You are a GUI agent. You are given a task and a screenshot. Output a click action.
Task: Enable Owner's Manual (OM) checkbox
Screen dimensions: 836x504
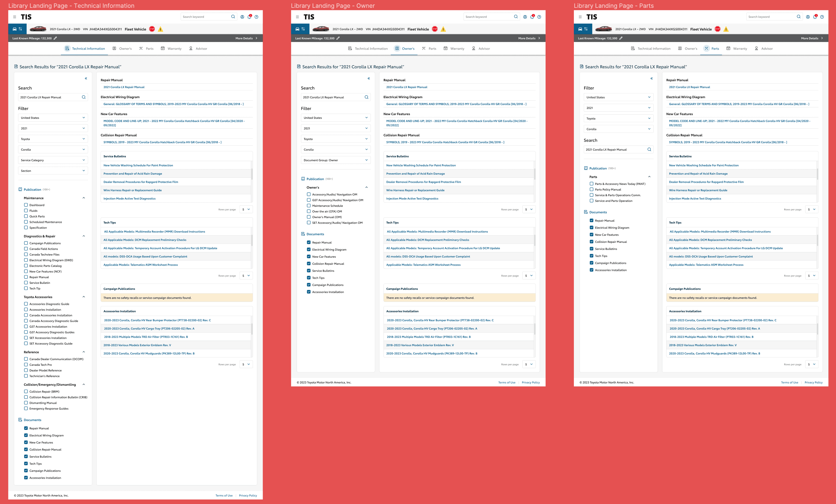click(x=309, y=217)
